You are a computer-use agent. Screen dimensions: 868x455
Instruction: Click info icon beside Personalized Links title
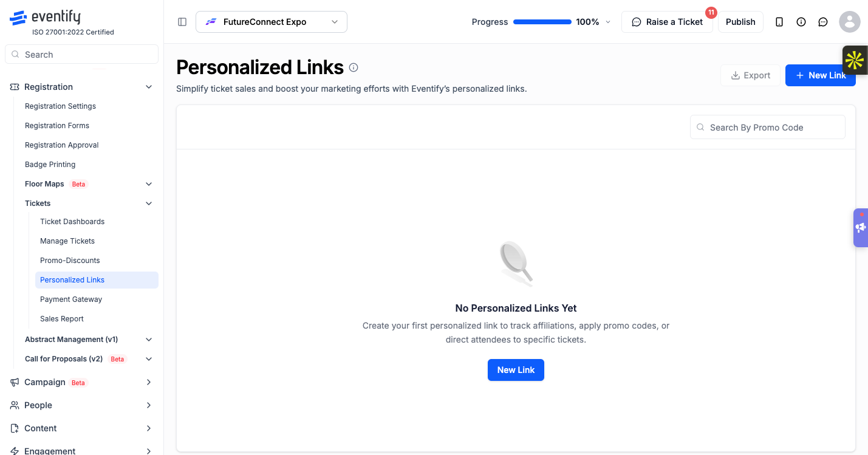tap(354, 67)
